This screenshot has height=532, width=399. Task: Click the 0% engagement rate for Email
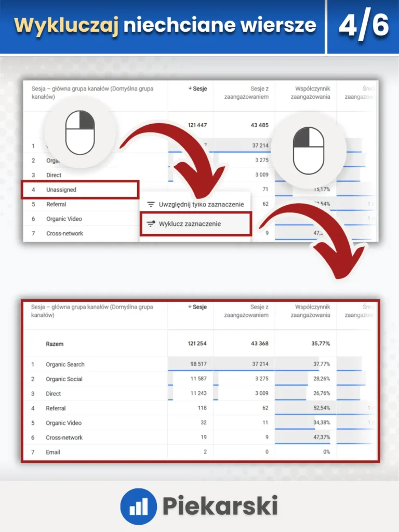pos(326,451)
